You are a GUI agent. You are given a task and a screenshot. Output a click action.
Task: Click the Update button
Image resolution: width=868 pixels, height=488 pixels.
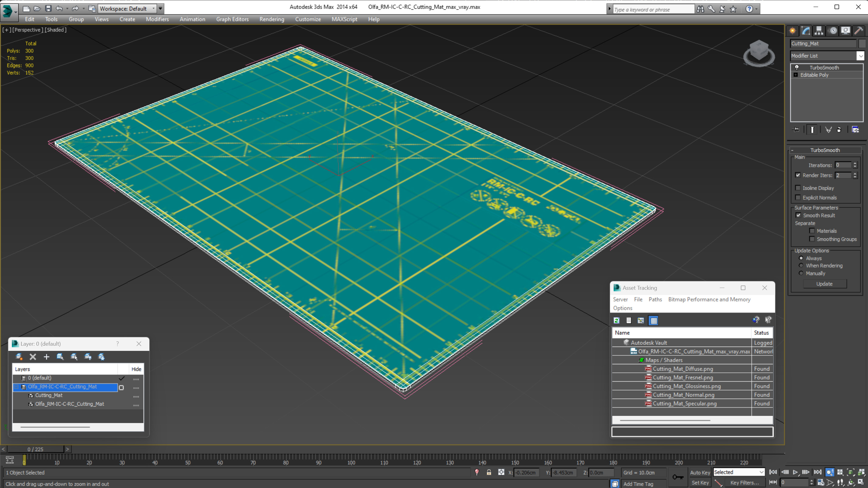[x=824, y=284]
